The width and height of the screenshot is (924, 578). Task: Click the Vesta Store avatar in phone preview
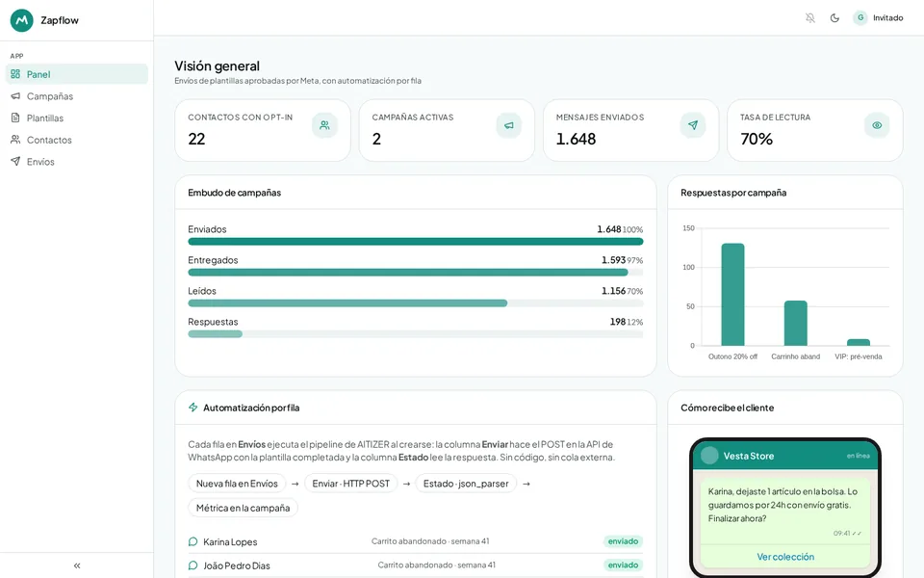(709, 456)
